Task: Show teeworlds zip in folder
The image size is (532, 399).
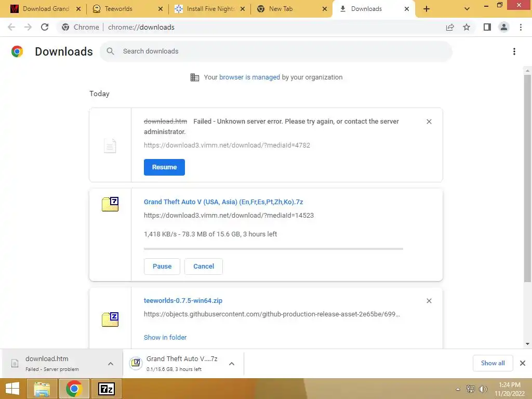Action: [165, 337]
